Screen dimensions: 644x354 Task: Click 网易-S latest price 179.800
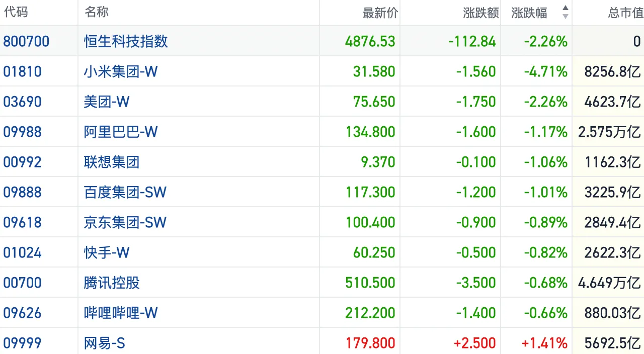370,343
